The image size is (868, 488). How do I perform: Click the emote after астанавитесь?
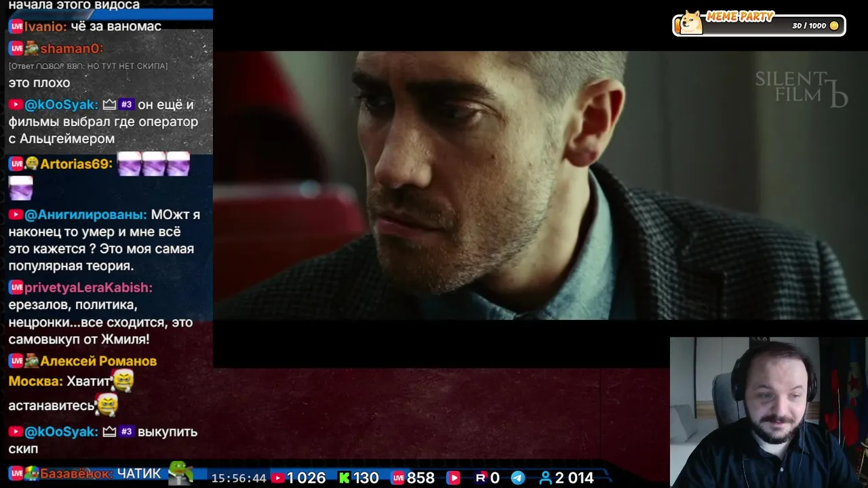[107, 405]
